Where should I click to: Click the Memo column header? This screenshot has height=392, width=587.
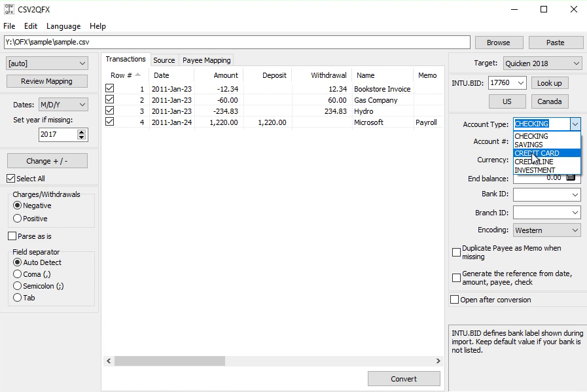pyautogui.click(x=428, y=75)
